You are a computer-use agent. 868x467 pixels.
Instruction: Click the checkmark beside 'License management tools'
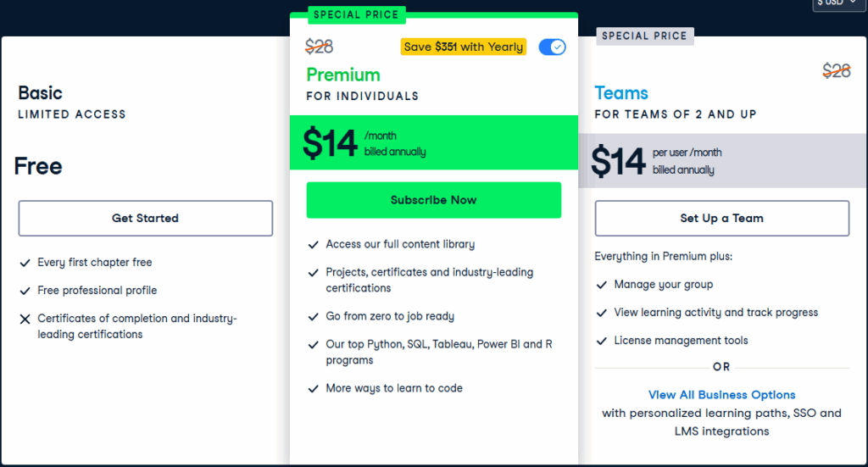click(602, 342)
